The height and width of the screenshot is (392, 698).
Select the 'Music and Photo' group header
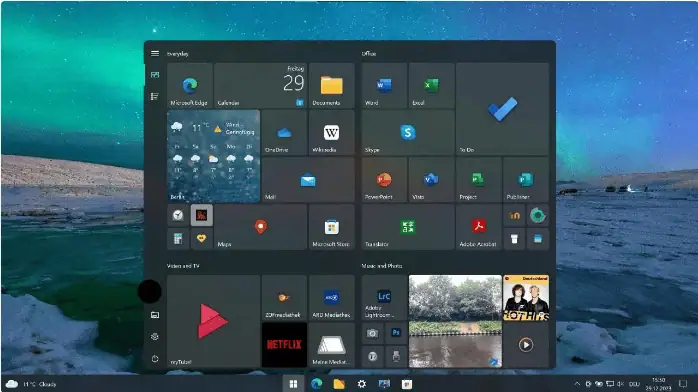pyautogui.click(x=381, y=266)
